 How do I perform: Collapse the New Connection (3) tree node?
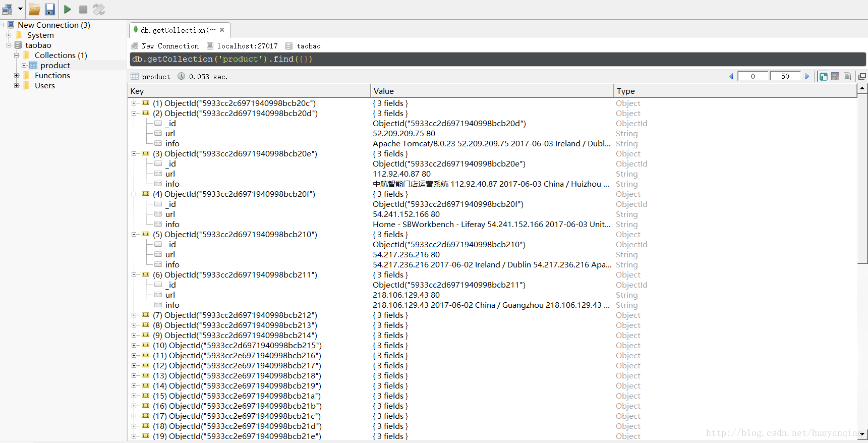coord(2,25)
